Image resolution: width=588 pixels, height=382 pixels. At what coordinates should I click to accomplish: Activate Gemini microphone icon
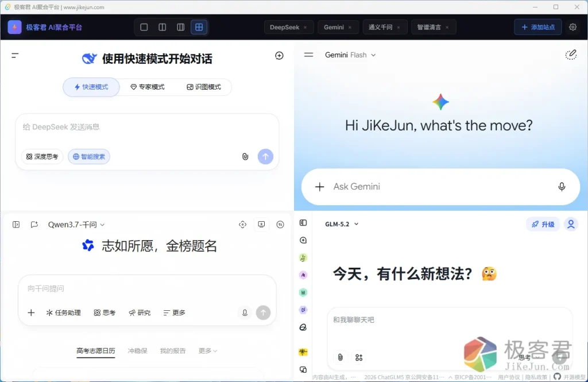(562, 187)
